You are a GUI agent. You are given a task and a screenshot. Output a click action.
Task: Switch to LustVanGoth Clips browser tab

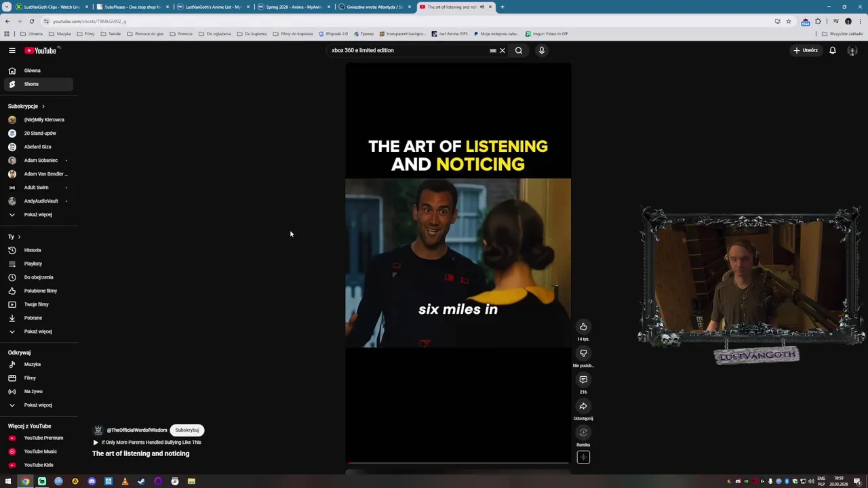52,7
